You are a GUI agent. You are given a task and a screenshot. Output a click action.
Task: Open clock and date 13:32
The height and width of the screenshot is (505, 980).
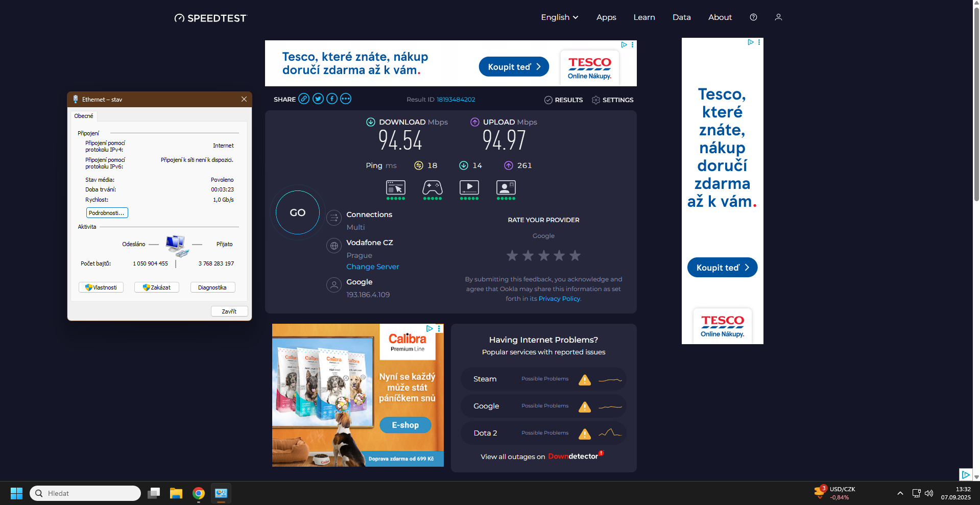(956, 493)
